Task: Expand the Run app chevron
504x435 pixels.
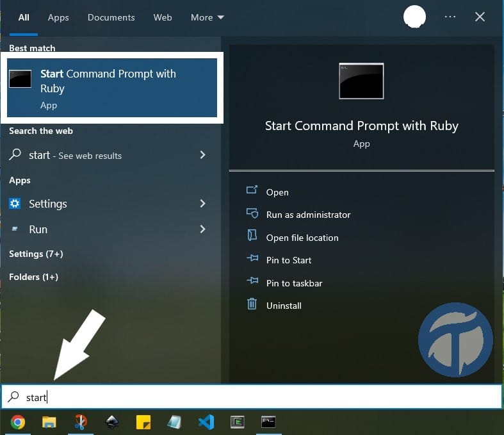Action: (202, 229)
